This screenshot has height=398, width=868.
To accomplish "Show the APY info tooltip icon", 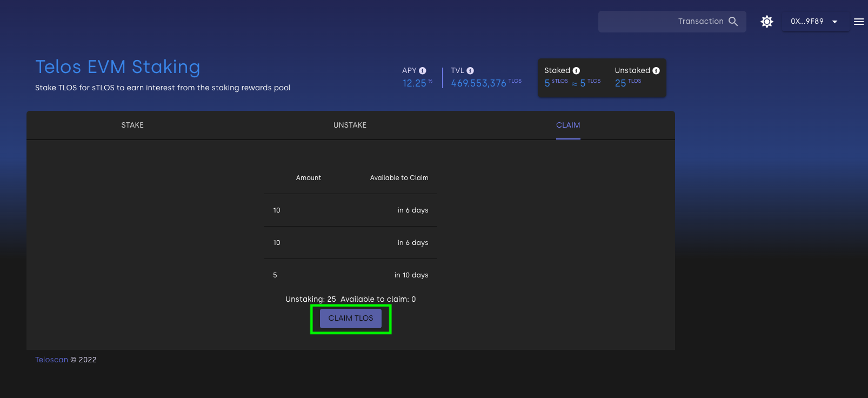I will [x=423, y=71].
